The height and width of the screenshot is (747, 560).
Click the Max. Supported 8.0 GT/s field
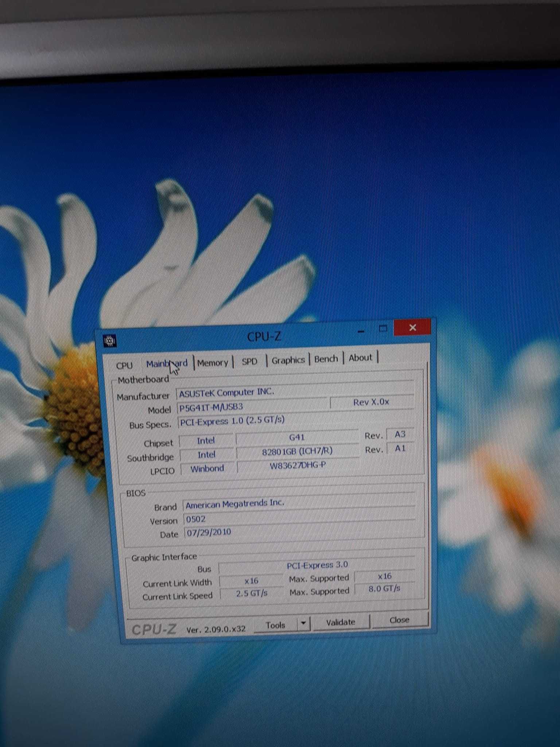click(385, 589)
